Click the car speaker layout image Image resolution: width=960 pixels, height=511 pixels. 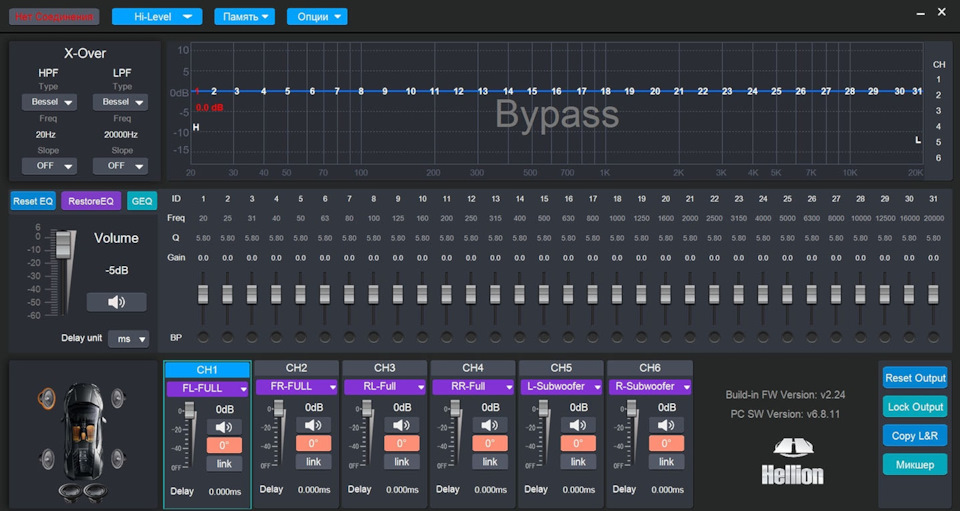click(82, 433)
